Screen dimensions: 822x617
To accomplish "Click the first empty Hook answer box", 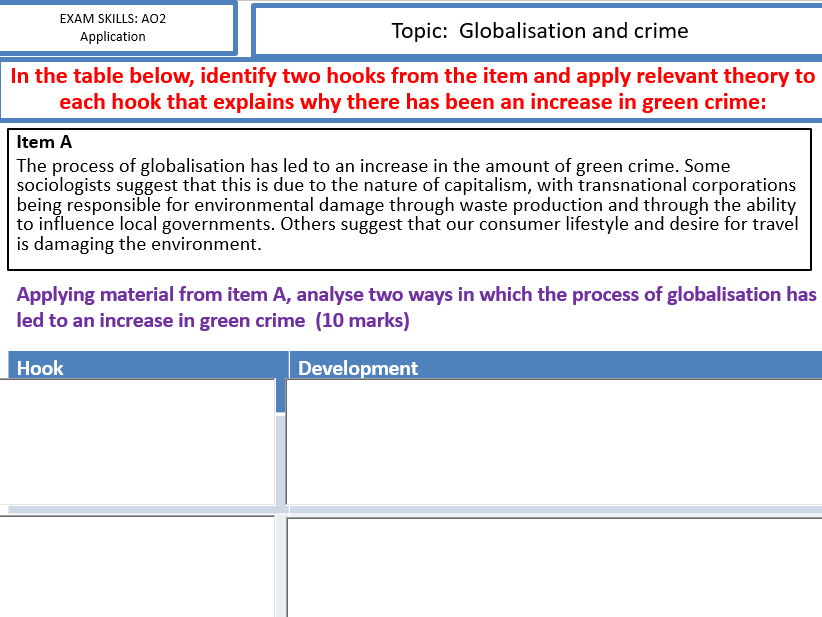I will click(137, 442).
